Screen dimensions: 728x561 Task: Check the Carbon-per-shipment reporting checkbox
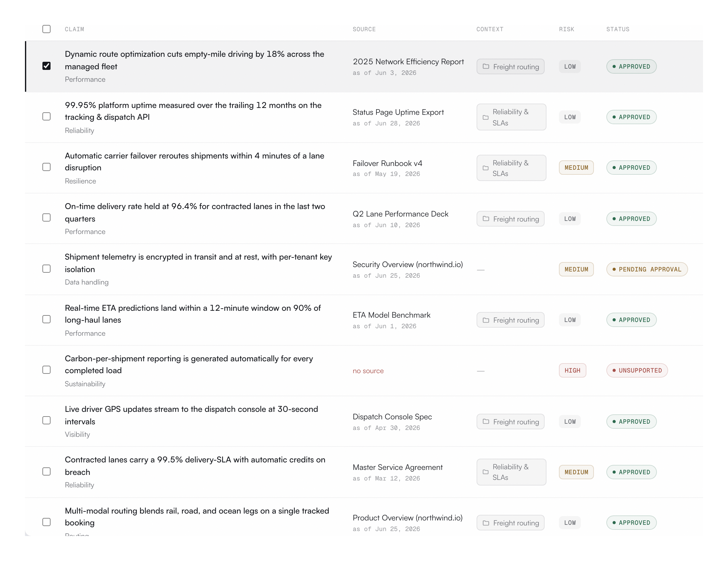[x=46, y=370]
